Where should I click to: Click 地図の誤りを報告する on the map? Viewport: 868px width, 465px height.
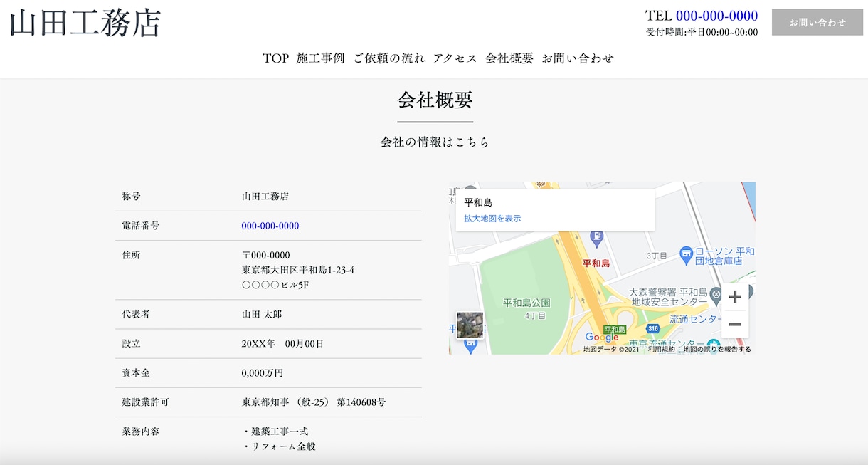[x=717, y=350]
